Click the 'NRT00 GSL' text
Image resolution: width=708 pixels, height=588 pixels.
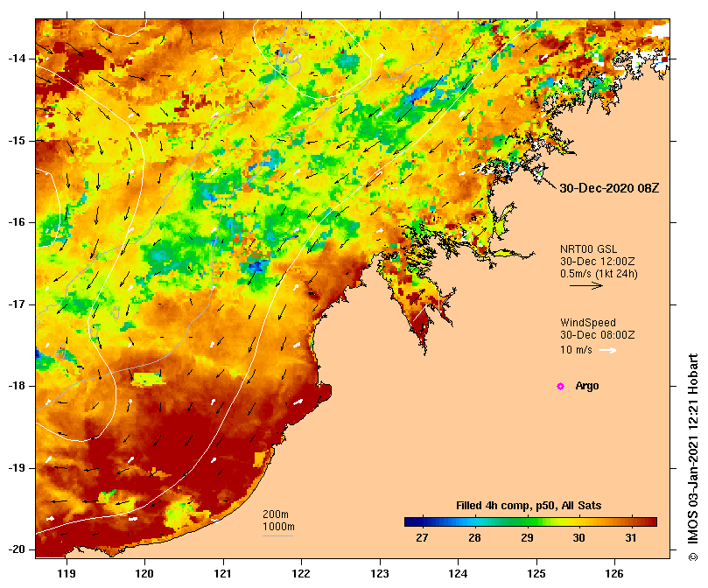tap(588, 249)
